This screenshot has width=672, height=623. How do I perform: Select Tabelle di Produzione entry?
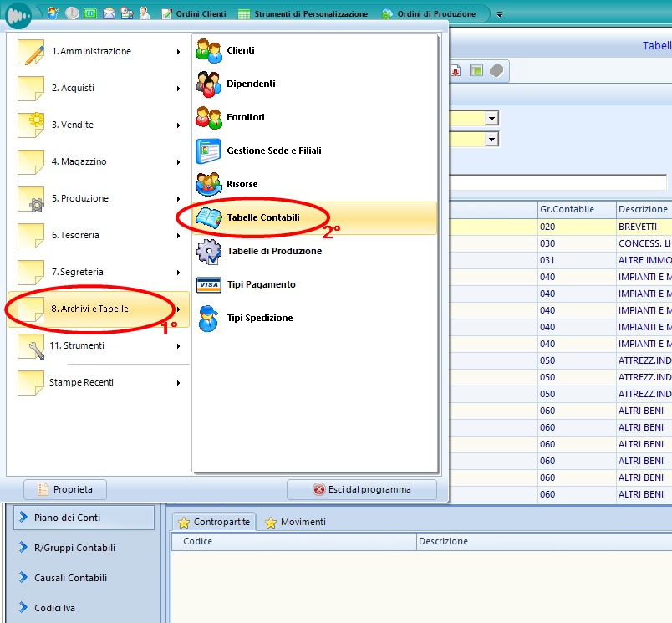click(273, 251)
